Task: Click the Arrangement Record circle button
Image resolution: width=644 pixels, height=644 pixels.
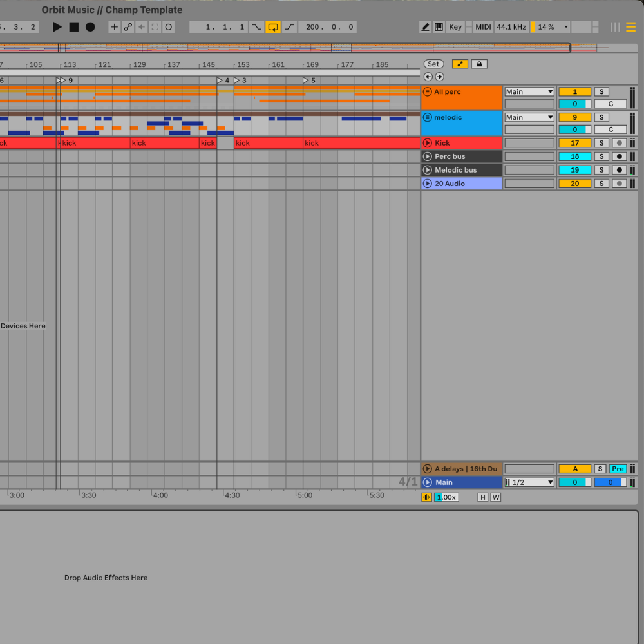Action: click(90, 27)
